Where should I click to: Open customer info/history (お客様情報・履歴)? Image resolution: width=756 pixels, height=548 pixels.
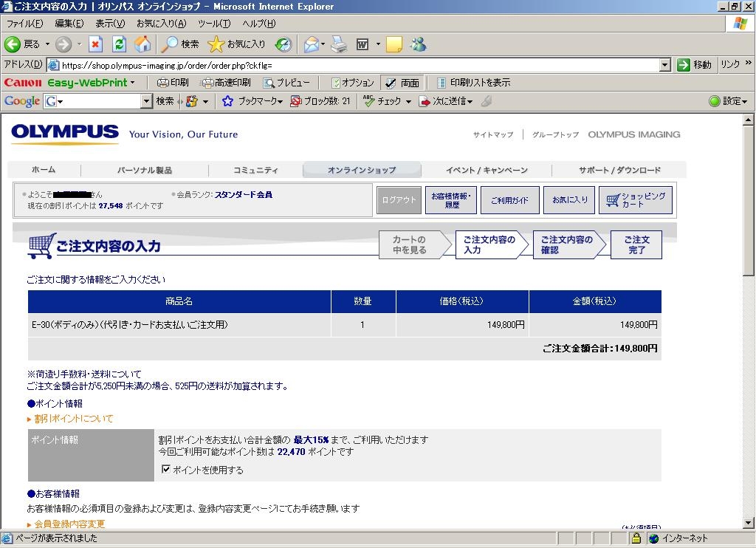pos(451,199)
